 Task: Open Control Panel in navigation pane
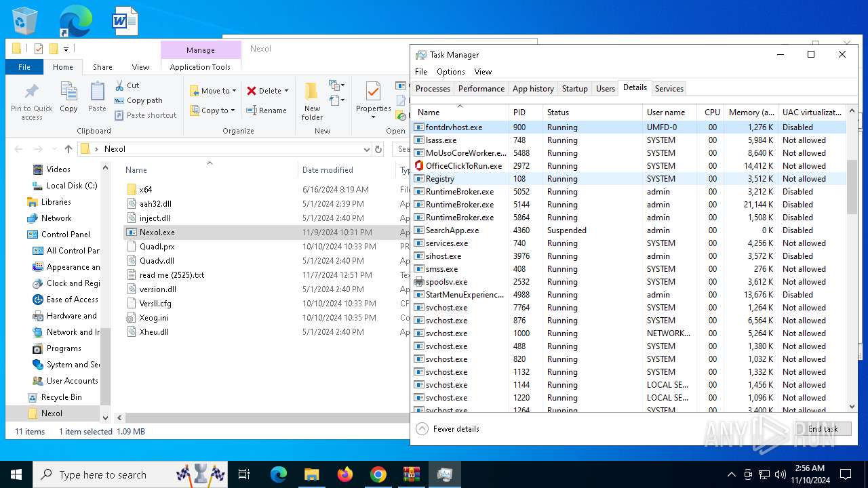(x=65, y=235)
